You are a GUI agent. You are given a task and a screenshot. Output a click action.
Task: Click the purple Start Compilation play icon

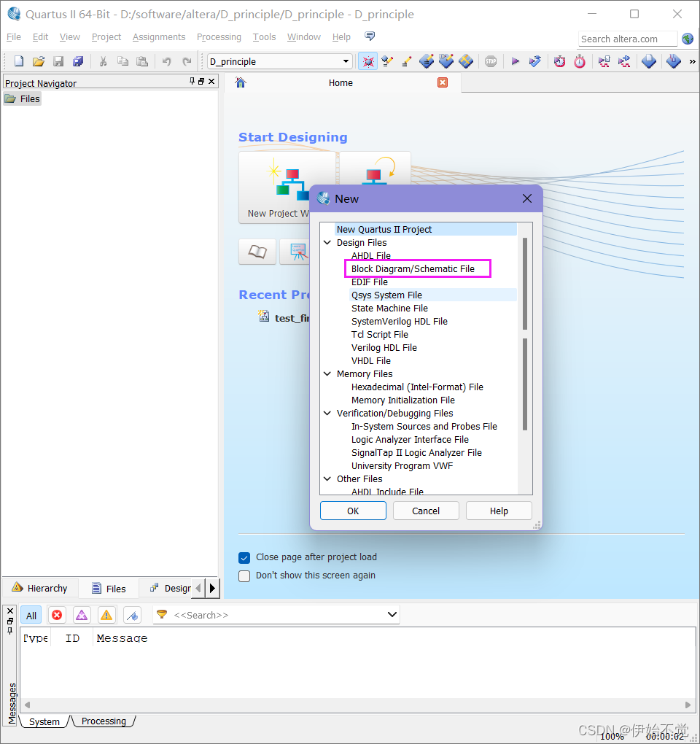(516, 61)
